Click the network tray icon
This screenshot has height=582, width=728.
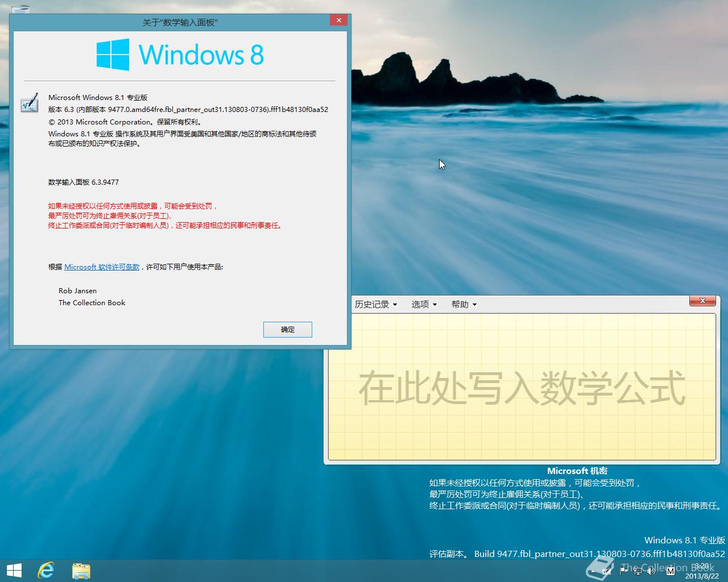[x=637, y=571]
